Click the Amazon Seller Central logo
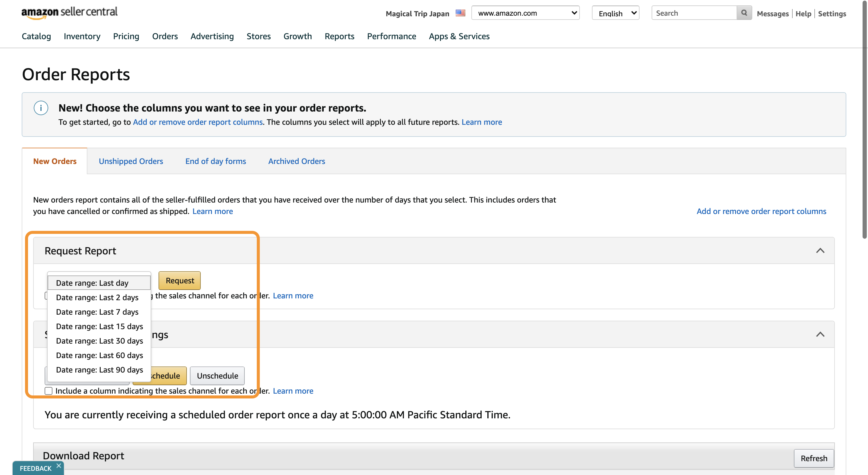This screenshot has width=868, height=475. click(x=69, y=12)
